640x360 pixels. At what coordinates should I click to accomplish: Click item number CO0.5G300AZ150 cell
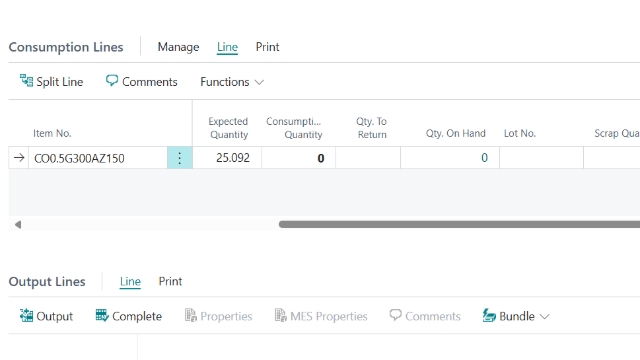[x=98, y=158]
